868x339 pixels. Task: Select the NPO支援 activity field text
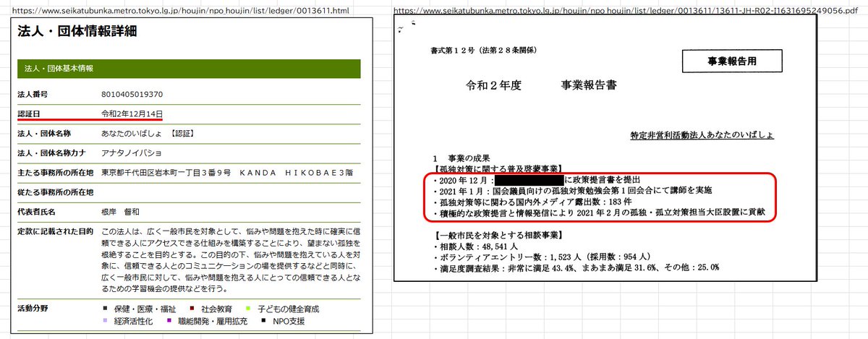(x=290, y=320)
